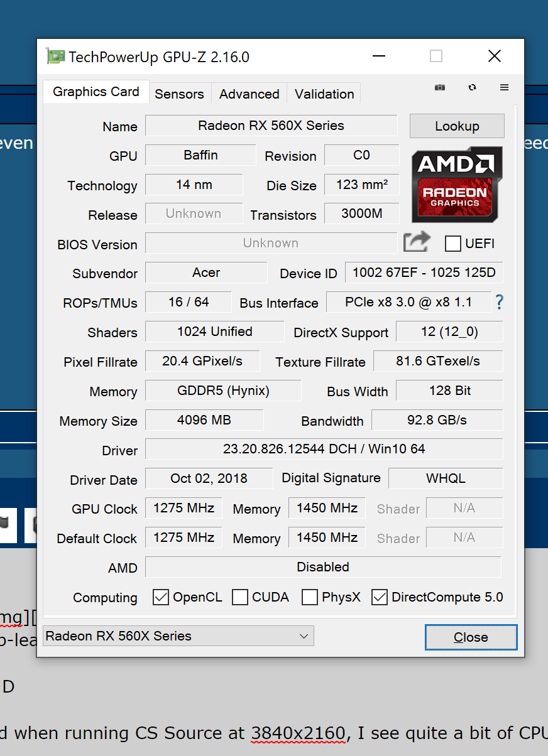Click the Pixel Fillrate value 20.4 GPixel/s
The width and height of the screenshot is (548, 756).
pos(202,360)
